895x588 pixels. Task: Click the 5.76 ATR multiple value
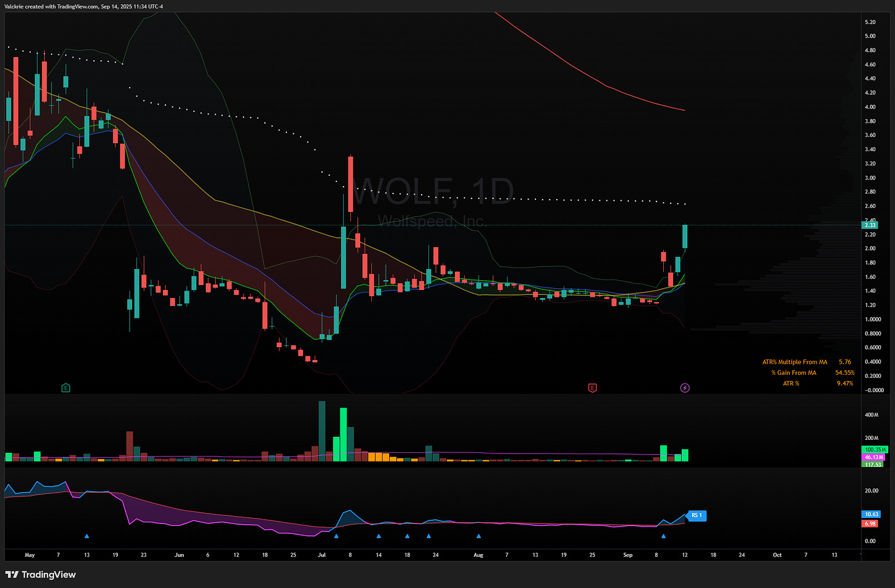845,362
